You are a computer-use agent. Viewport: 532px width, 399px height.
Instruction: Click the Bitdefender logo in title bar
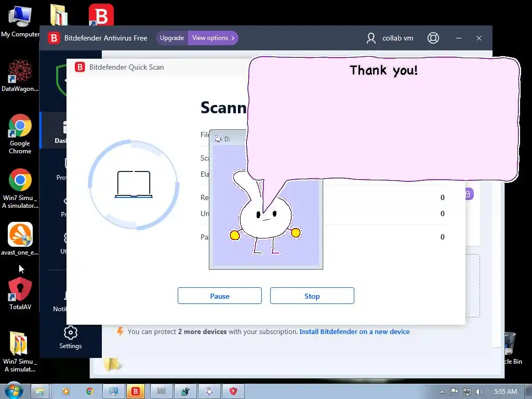pos(54,38)
